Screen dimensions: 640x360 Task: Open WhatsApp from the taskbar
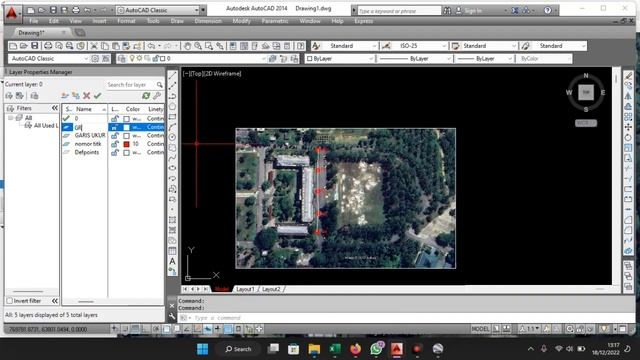tap(376, 349)
